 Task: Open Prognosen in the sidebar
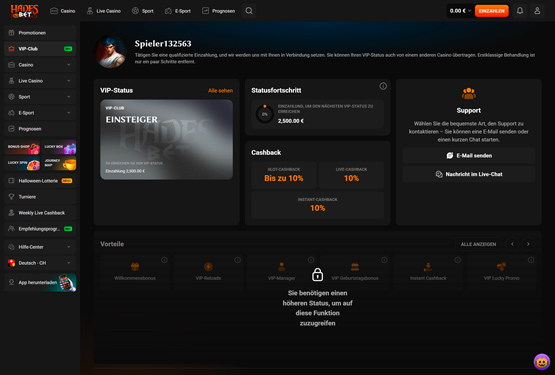coord(40,129)
